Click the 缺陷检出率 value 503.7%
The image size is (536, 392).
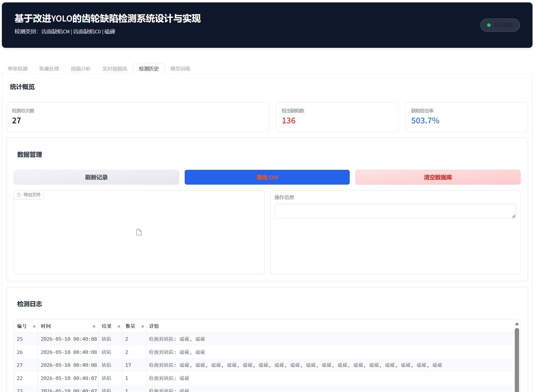click(425, 121)
